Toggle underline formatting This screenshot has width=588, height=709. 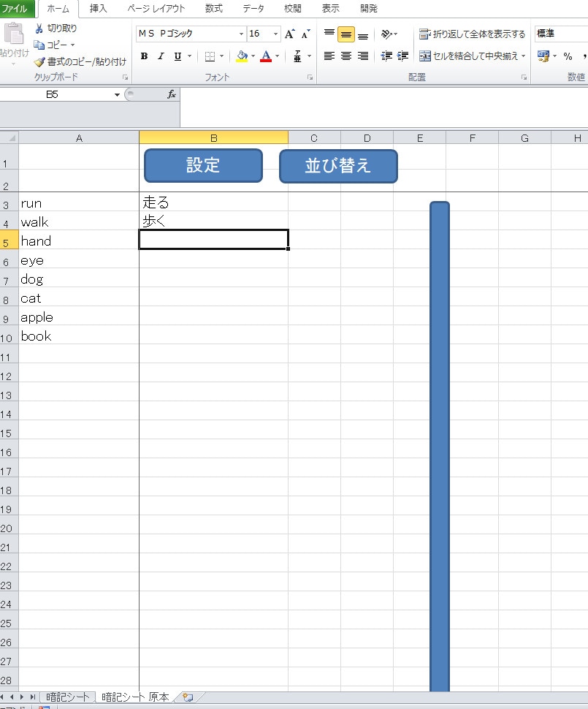[x=177, y=56]
